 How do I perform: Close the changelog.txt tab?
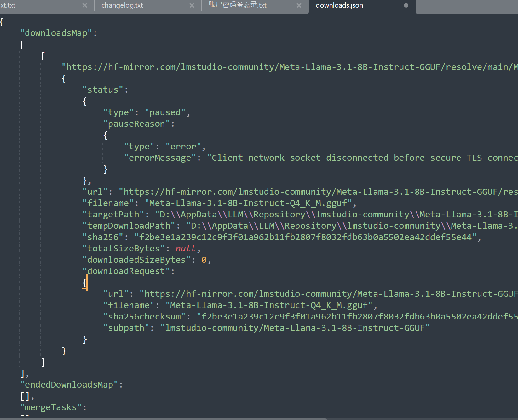[x=192, y=5]
